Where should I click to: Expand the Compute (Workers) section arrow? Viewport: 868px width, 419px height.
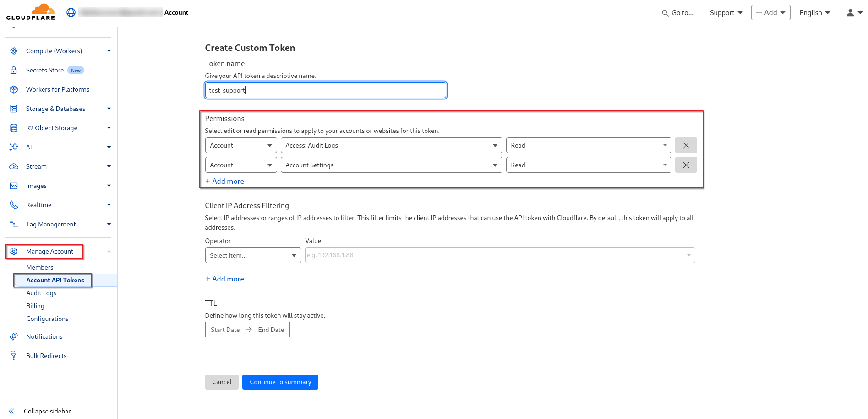click(109, 51)
